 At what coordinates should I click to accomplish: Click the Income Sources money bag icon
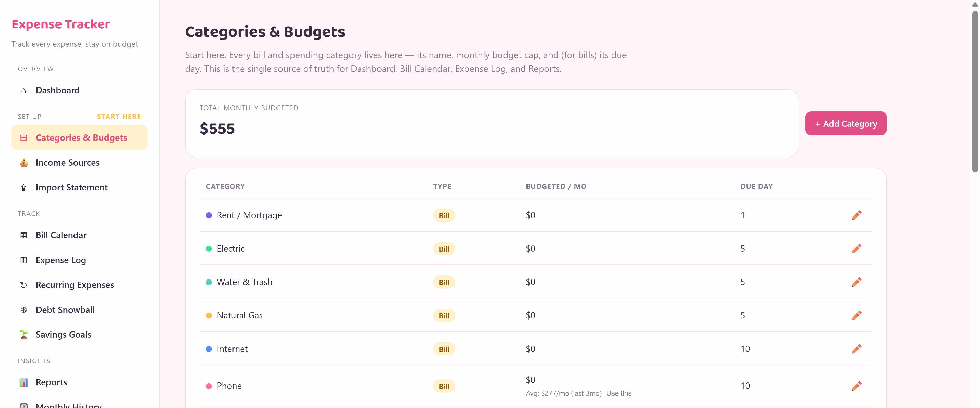coord(23,163)
